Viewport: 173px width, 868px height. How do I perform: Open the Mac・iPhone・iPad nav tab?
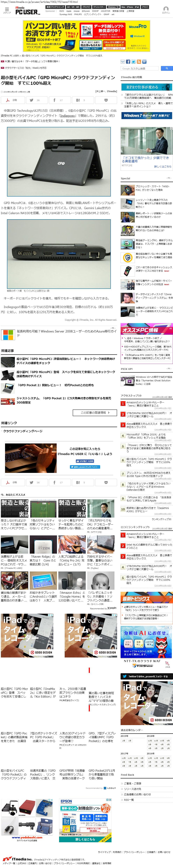pyautogui.click(x=130, y=7)
